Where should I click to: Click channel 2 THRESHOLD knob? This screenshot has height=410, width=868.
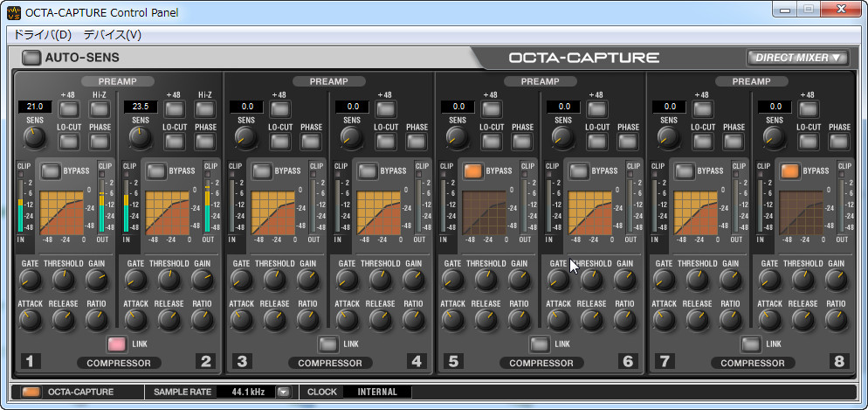tap(169, 281)
